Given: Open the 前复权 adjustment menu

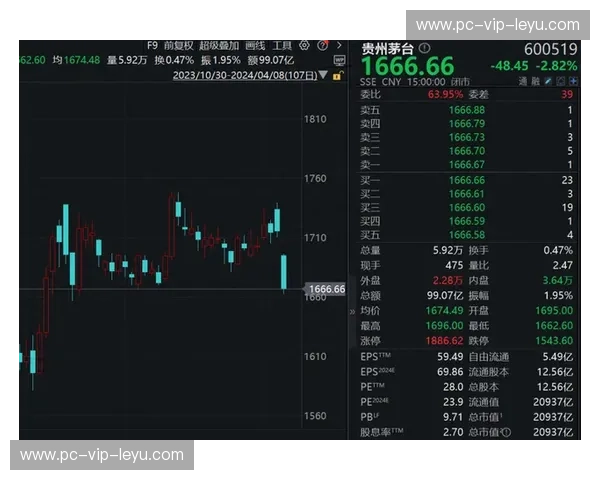Looking at the screenshot, I should tap(178, 46).
